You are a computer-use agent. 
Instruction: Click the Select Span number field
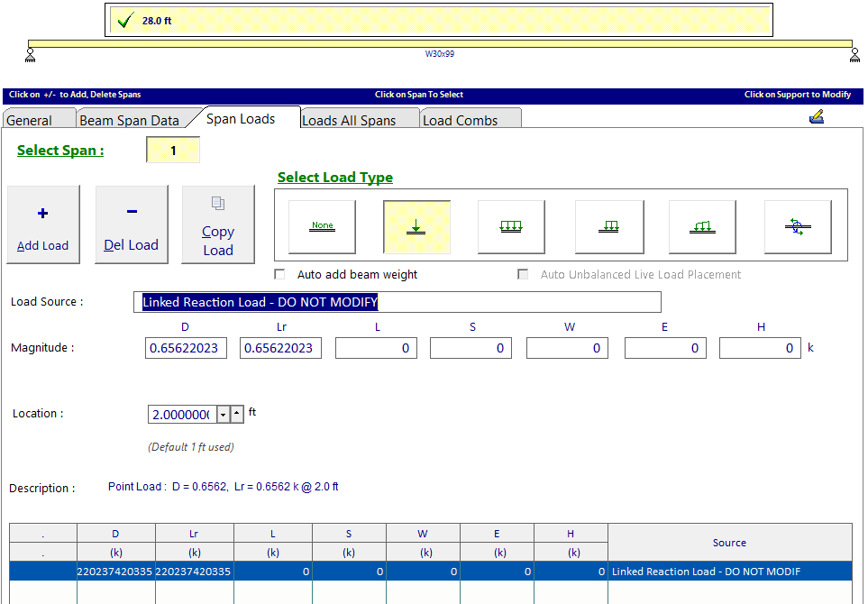173,150
